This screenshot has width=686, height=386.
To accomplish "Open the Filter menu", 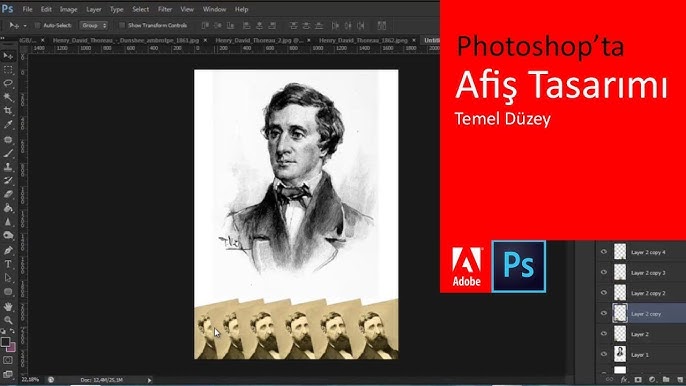I will click(165, 9).
